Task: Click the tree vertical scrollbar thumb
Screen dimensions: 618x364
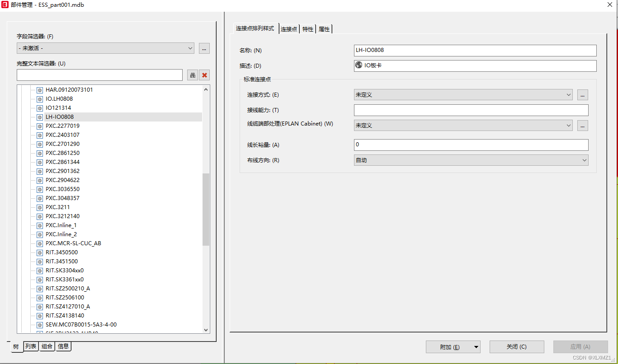Action: click(206, 210)
